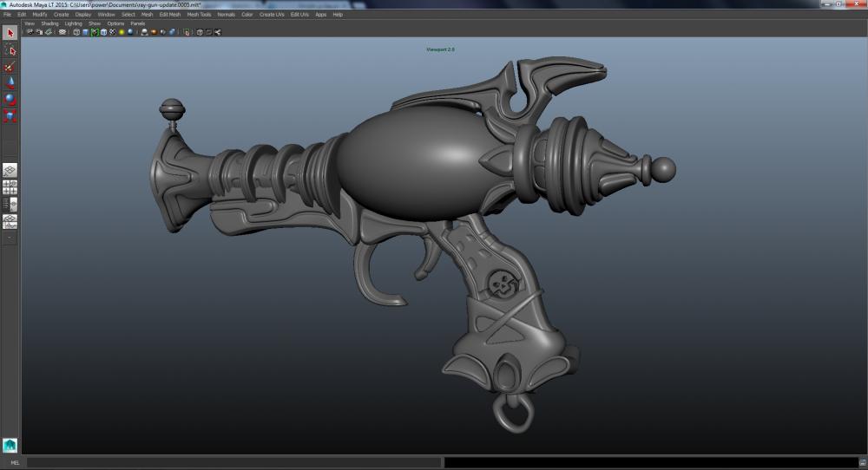Click the camera bookmarks icon
Viewport: 868px width, 470px height.
[49, 32]
